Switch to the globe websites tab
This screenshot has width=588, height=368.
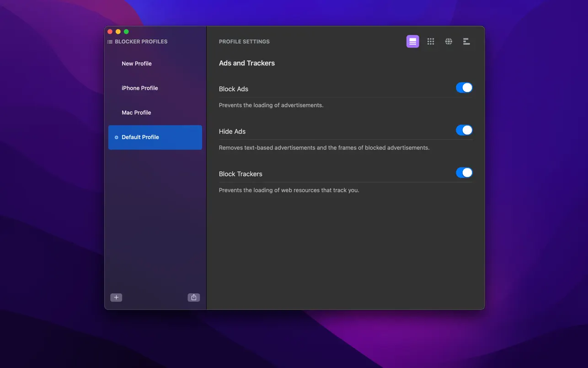449,42
